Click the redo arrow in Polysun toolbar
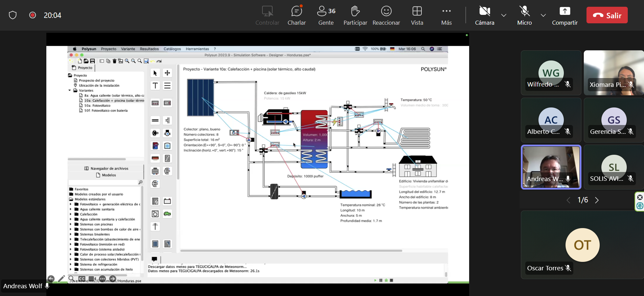This screenshot has width=644, height=296. (159, 61)
